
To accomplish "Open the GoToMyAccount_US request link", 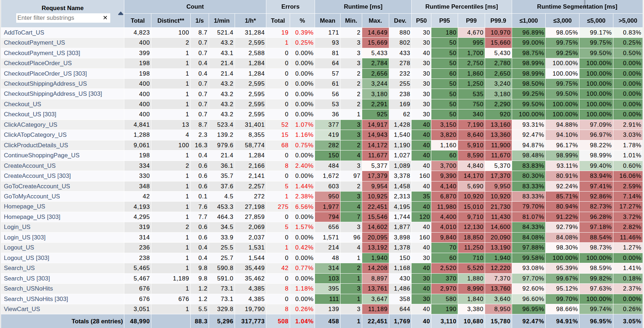I will (x=32, y=196).
